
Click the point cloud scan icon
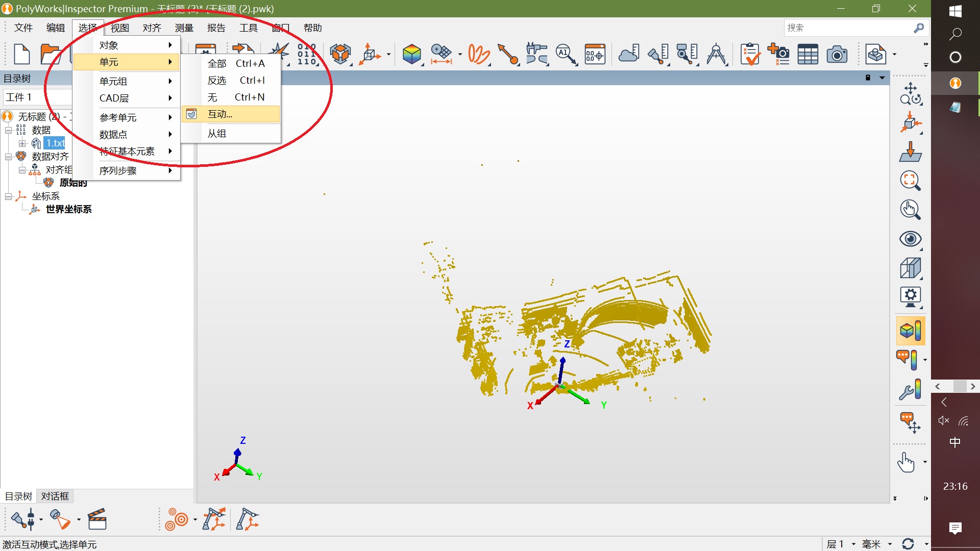coord(628,54)
